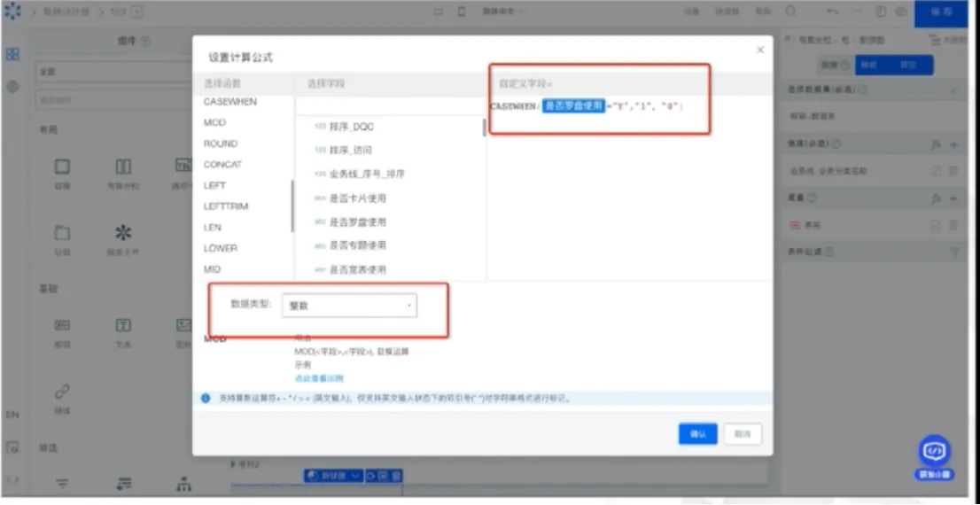Open the 数据类型 dropdown showing 整数
The height and width of the screenshot is (505, 980).
coord(349,306)
